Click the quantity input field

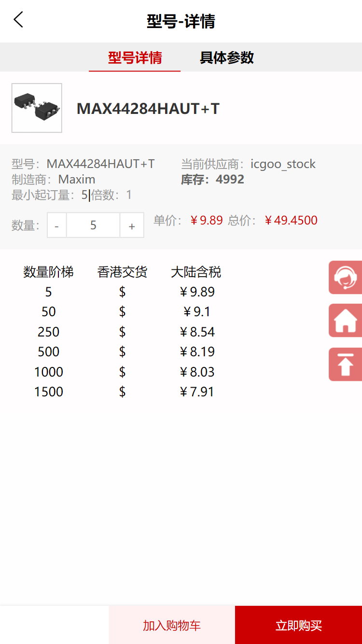point(93,225)
